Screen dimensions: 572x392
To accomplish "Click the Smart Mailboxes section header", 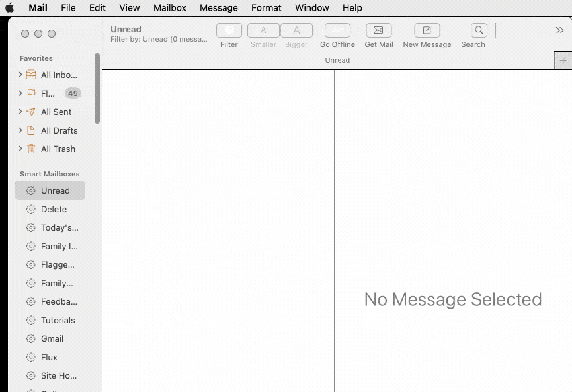I will pyautogui.click(x=50, y=174).
